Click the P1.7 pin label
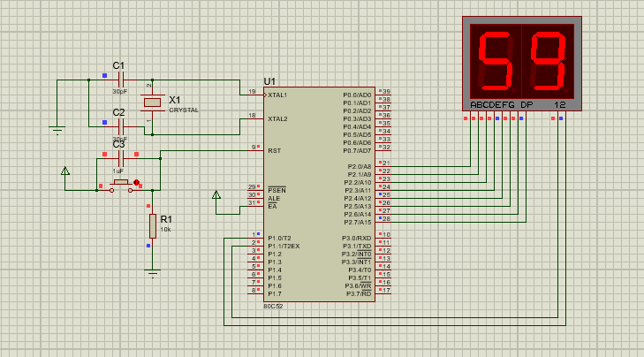This screenshot has width=644, height=357. (275, 293)
